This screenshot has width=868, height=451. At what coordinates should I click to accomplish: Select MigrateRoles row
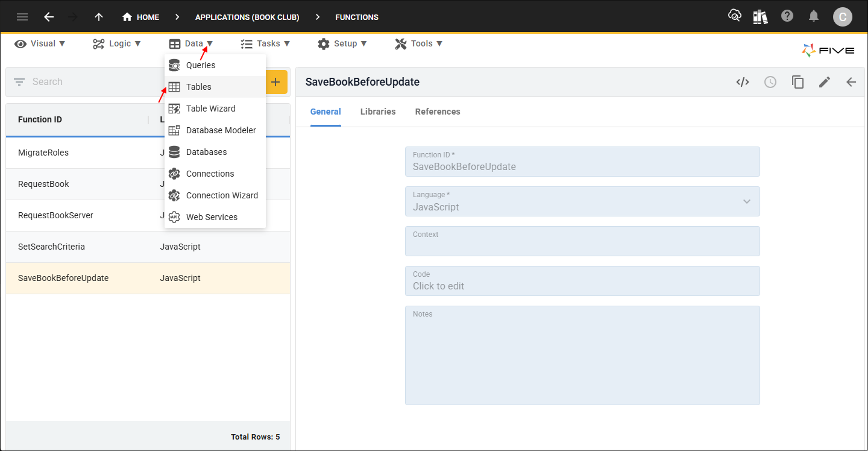(x=148, y=153)
